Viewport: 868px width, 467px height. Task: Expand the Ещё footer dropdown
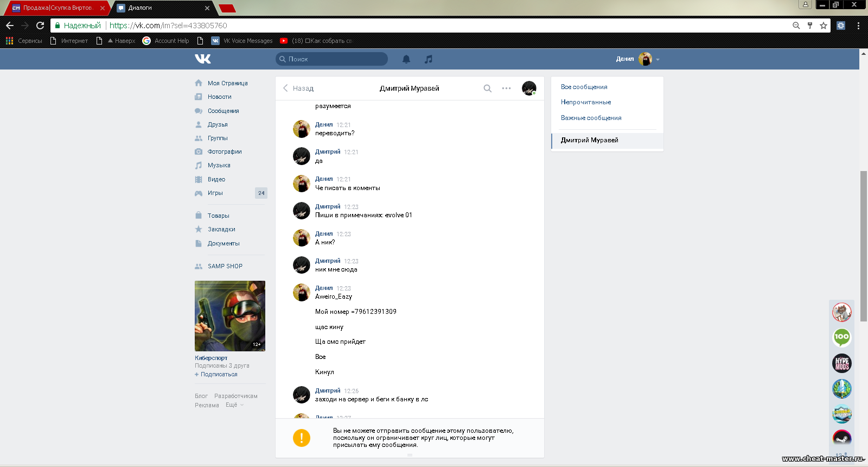click(234, 405)
